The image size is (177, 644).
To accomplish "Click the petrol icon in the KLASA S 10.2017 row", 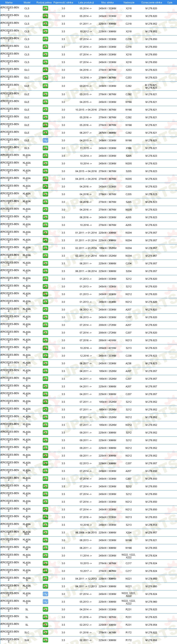I will (x=45, y=571).
